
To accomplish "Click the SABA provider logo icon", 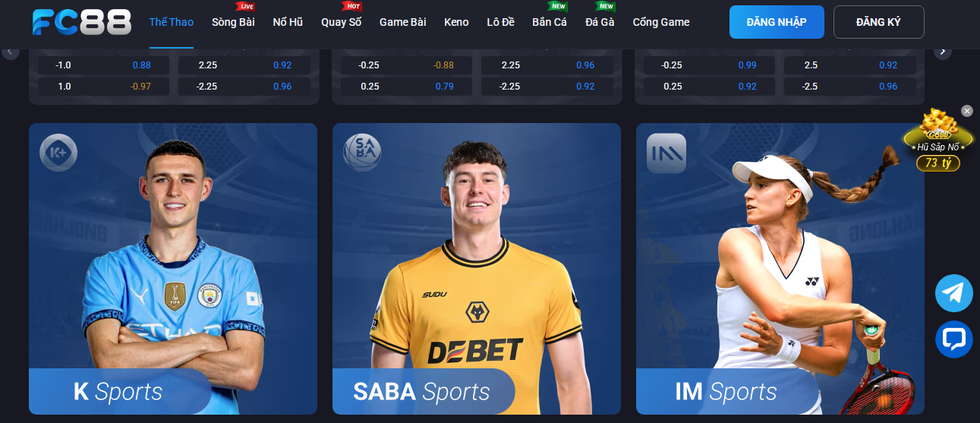I will 362,152.
